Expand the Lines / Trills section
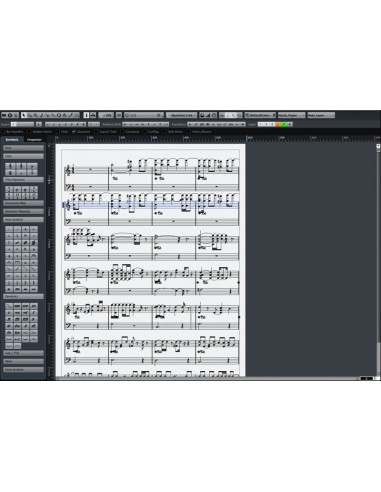 coord(23,353)
